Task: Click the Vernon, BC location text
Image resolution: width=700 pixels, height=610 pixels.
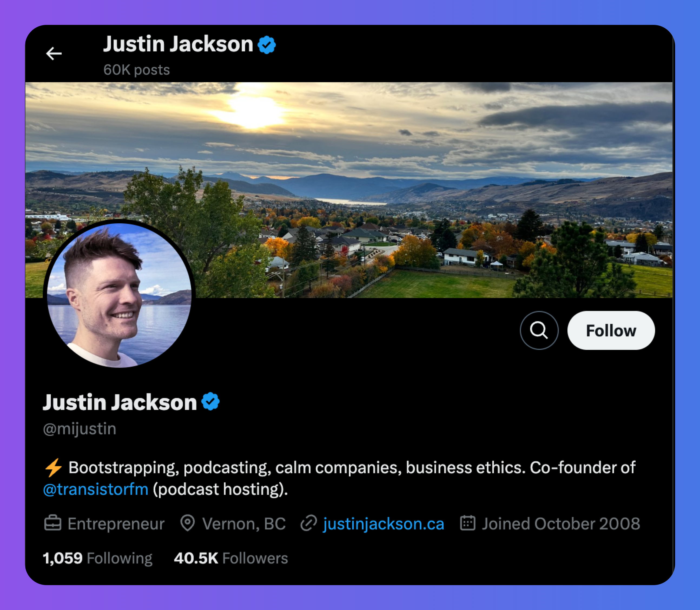Action: (x=244, y=523)
